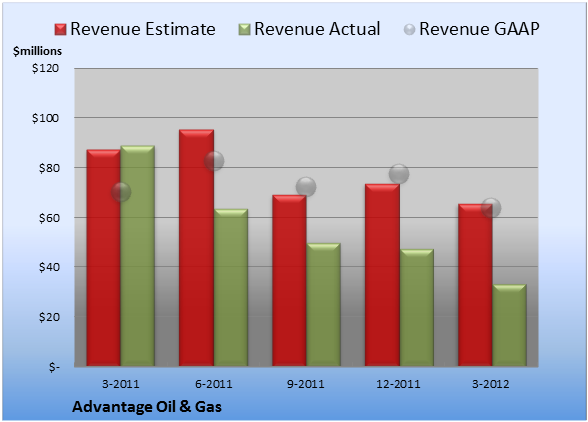The height and width of the screenshot is (422, 588).
Task: Click the 'Advantage Oil & Gas' chart title
Action: pos(147,407)
